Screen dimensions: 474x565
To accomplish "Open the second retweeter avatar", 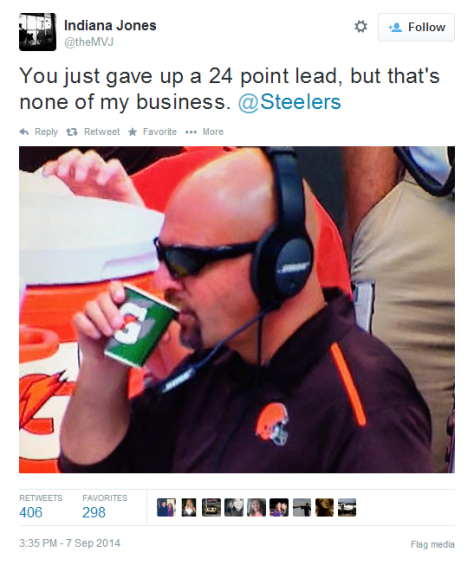I will tap(189, 507).
